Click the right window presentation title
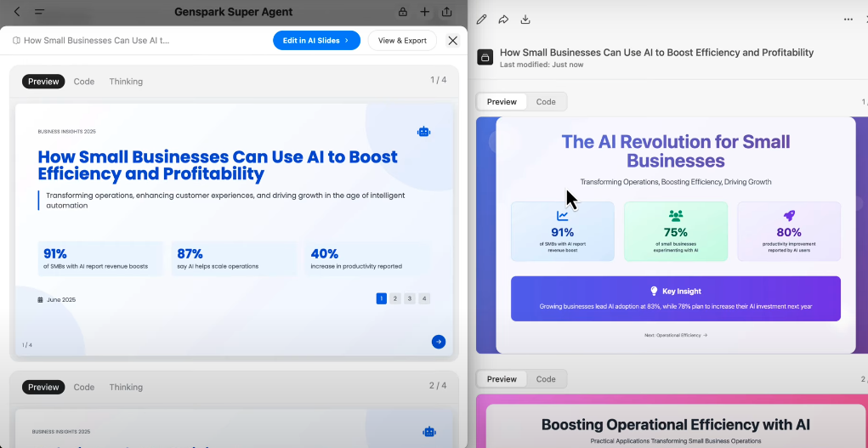868x448 pixels. pyautogui.click(x=656, y=53)
